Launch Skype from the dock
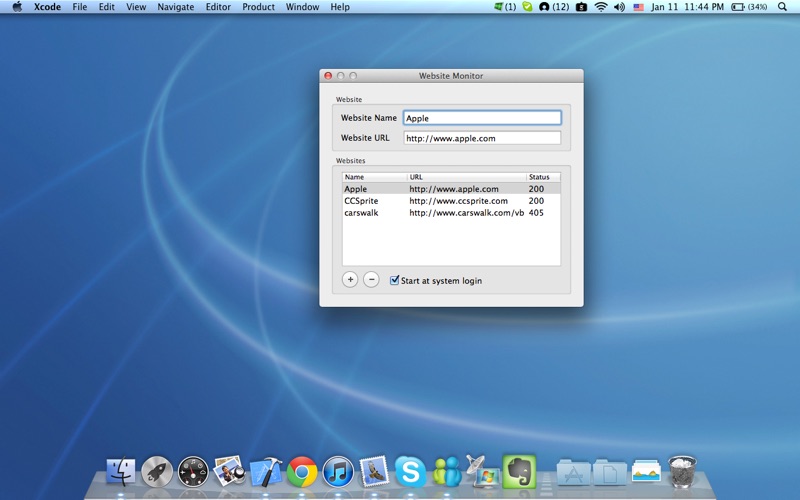The width and height of the screenshot is (800, 500). pyautogui.click(x=410, y=471)
